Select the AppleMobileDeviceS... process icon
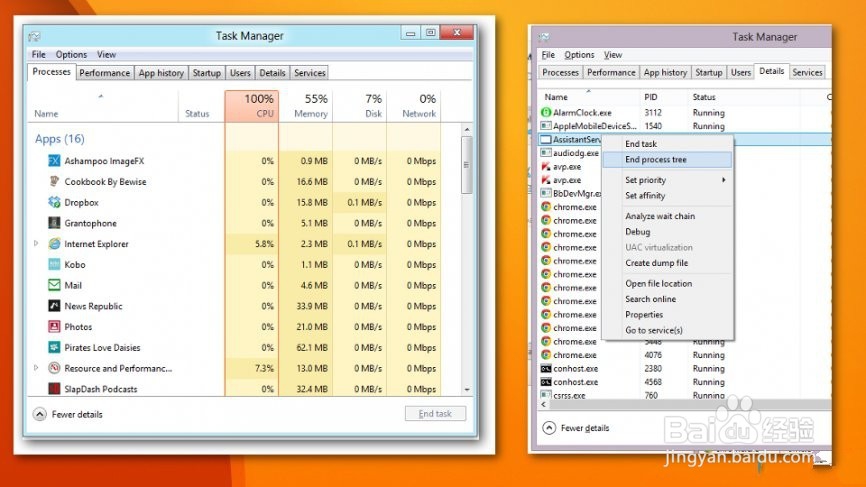The height and width of the screenshot is (487, 866). point(546,126)
